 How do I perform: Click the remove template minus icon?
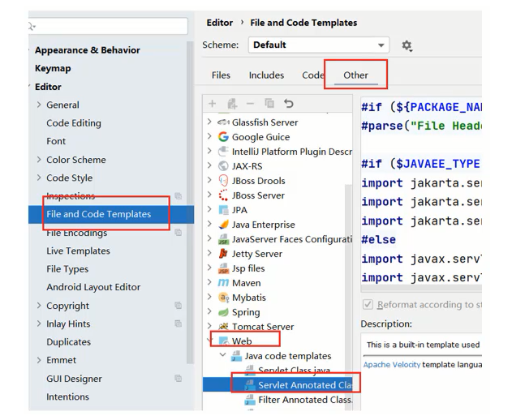[250, 104]
